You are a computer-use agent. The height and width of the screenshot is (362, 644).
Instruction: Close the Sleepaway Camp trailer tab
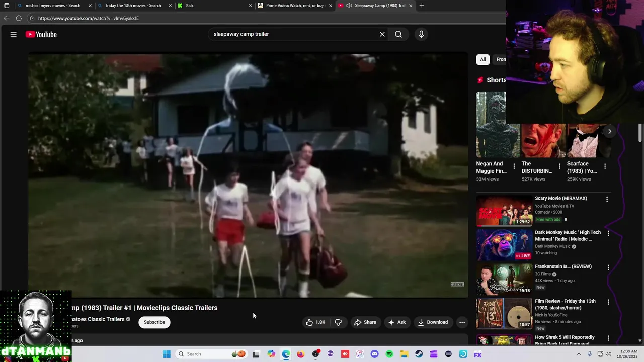411,6
